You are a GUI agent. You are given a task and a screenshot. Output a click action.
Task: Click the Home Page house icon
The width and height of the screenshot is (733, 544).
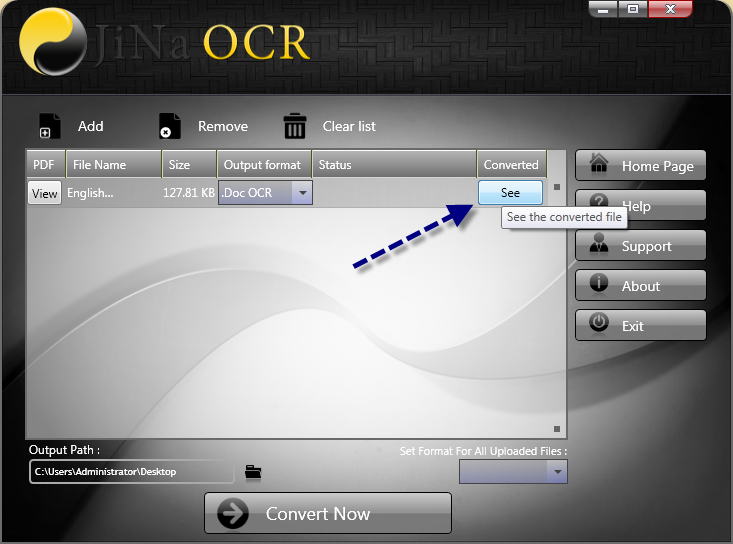599,163
